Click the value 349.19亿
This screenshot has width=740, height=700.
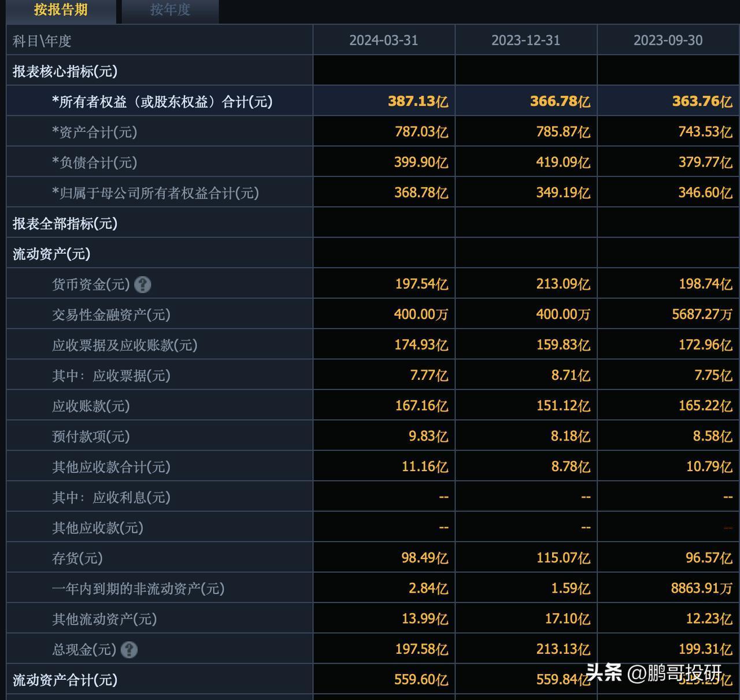point(563,192)
